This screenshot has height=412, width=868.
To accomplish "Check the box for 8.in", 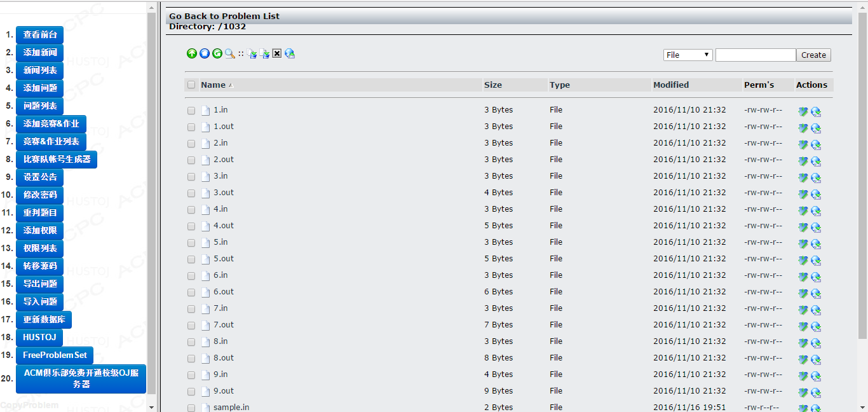I will (x=191, y=342).
